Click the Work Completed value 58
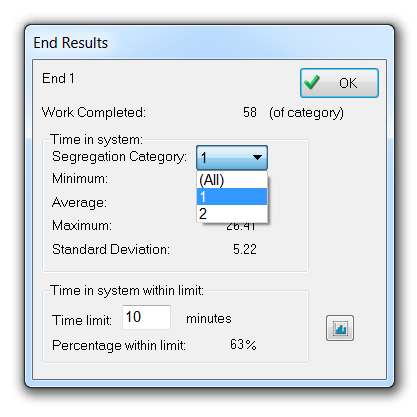This screenshot has width=417, height=417. coord(250,112)
